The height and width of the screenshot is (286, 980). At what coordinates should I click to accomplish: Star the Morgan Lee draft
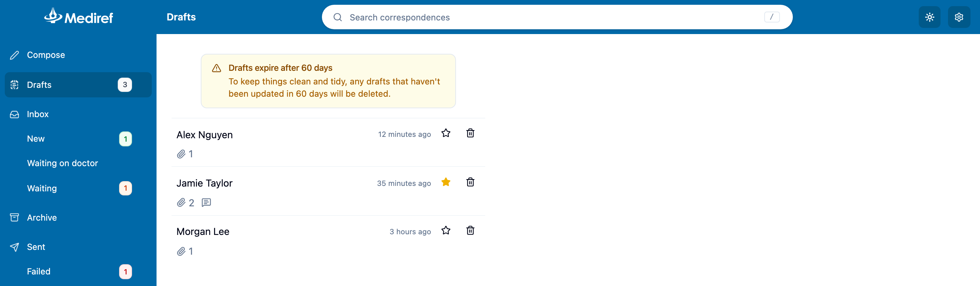pyautogui.click(x=446, y=231)
